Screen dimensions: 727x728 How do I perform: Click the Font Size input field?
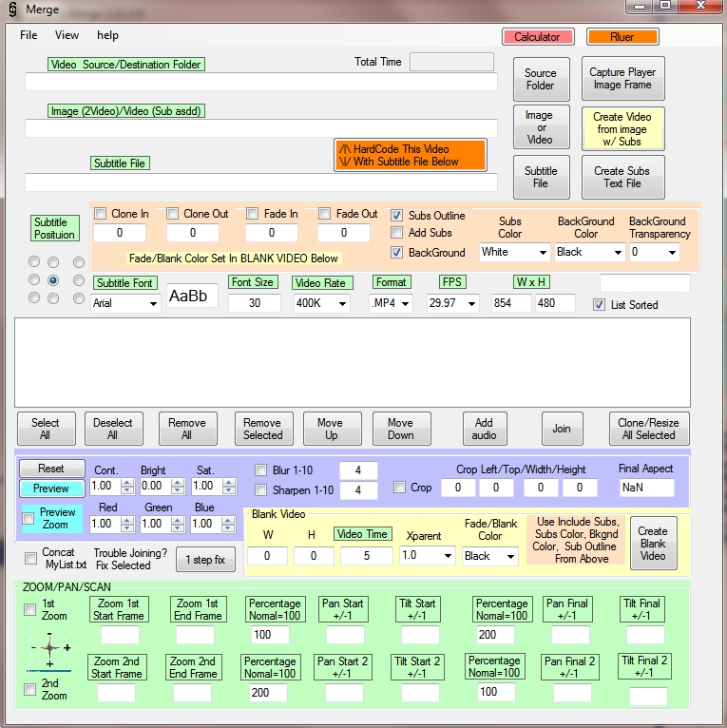[x=254, y=303]
